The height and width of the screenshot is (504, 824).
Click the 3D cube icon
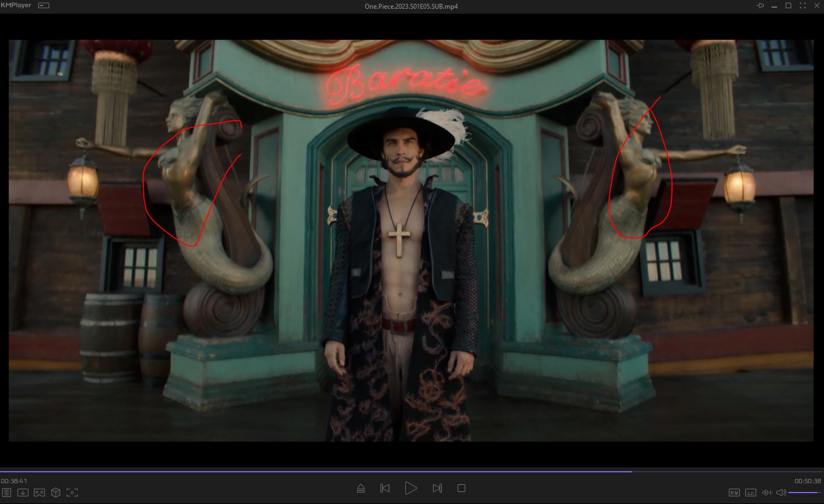pos(56,493)
